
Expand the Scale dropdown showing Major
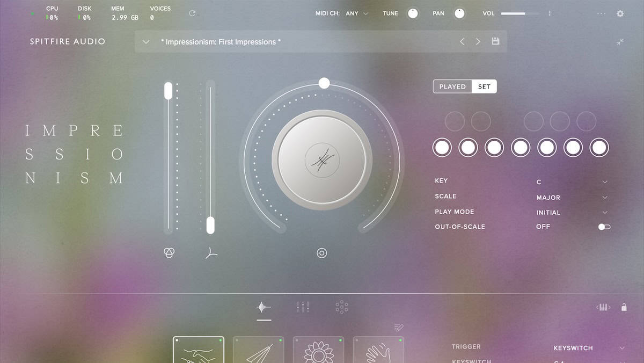[x=572, y=198]
